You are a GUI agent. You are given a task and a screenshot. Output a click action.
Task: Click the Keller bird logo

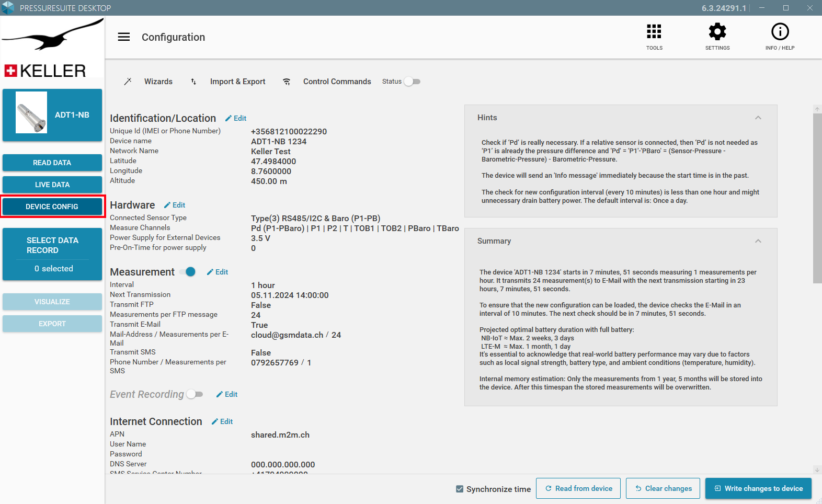(52, 35)
